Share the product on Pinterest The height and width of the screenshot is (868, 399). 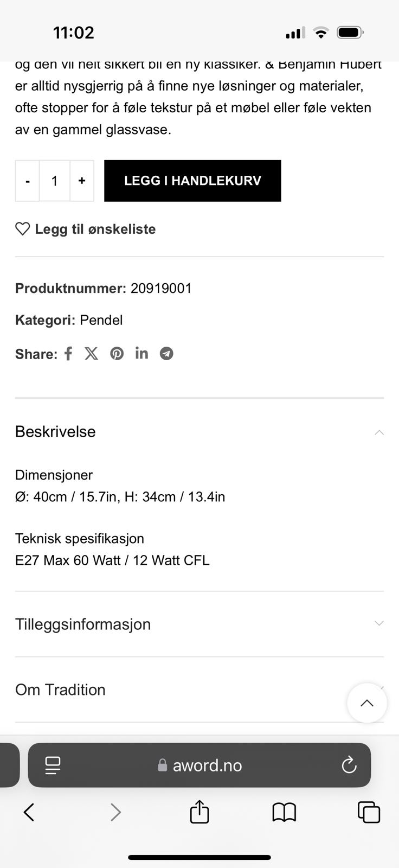pyautogui.click(x=117, y=353)
